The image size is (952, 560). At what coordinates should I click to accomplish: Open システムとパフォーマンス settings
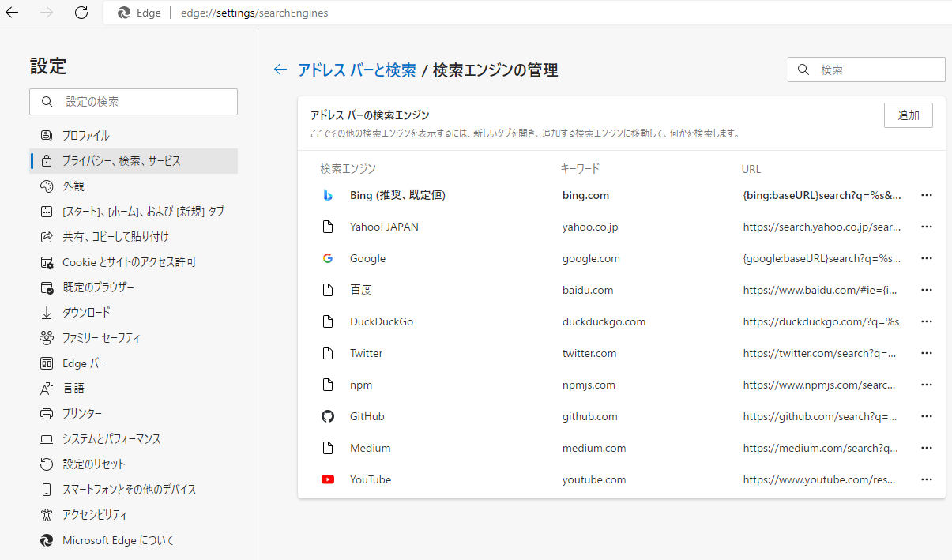(x=134, y=438)
